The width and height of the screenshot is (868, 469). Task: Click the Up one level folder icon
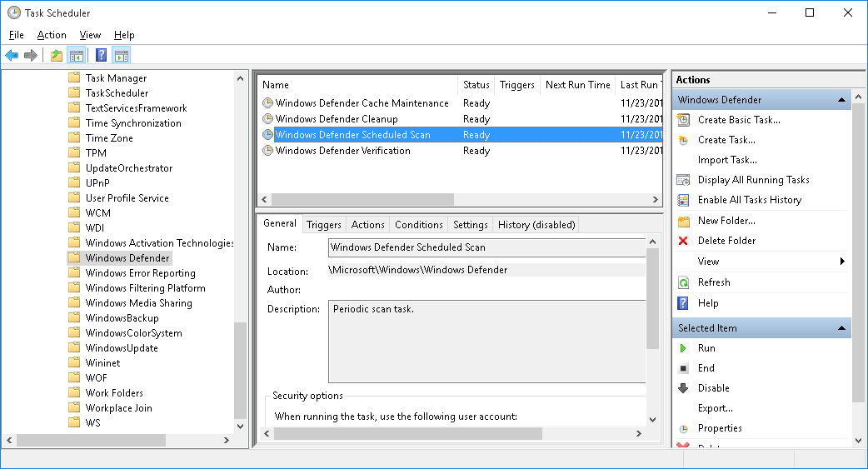(57, 55)
